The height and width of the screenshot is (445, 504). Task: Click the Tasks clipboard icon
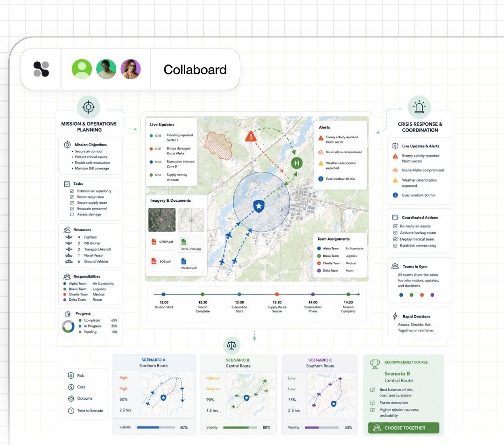pyautogui.click(x=67, y=184)
